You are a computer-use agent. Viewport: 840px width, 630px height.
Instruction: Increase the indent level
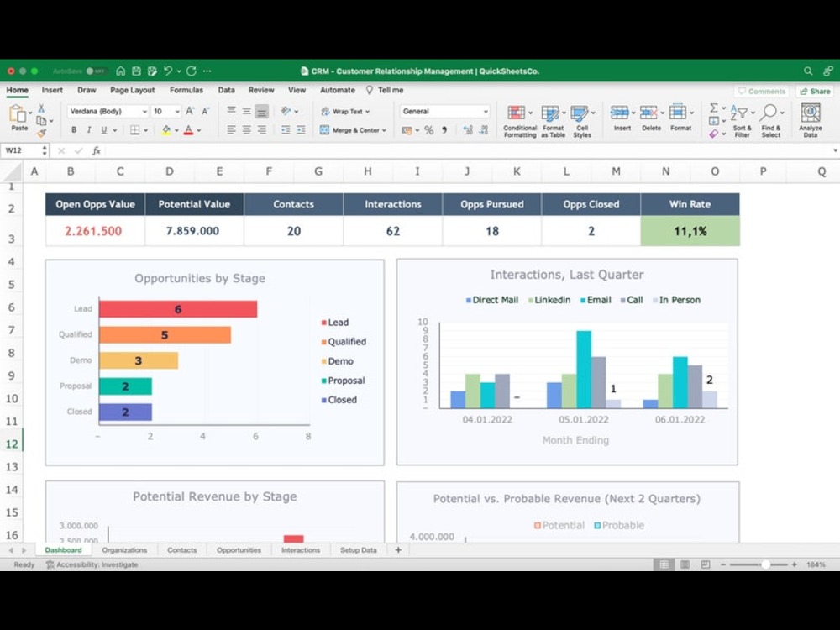[x=301, y=129]
